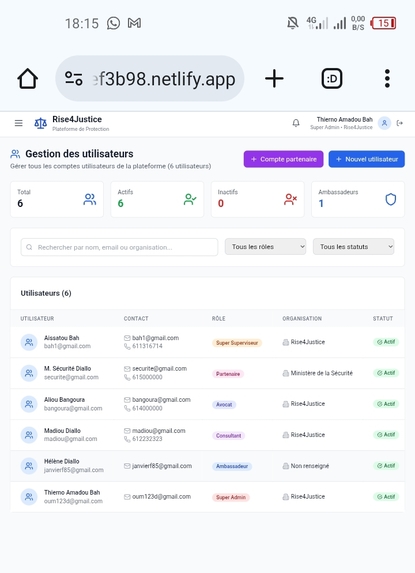Click the Actifs user-check icon
The image size is (415, 573).
point(190,199)
